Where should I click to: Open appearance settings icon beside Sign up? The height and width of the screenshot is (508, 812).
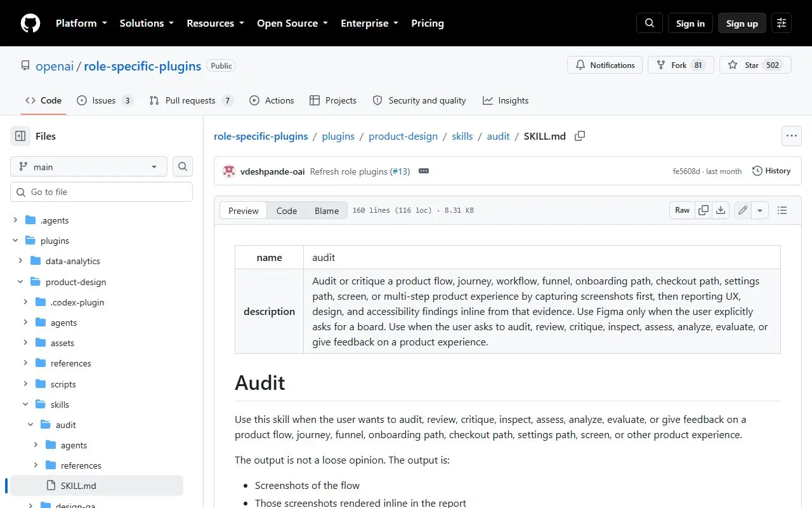[x=782, y=23]
